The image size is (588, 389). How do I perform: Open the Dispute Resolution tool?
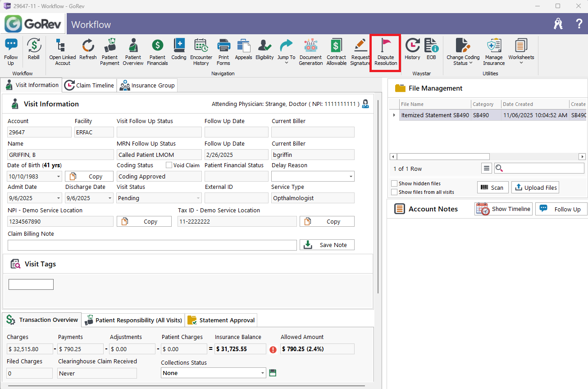pos(386,52)
